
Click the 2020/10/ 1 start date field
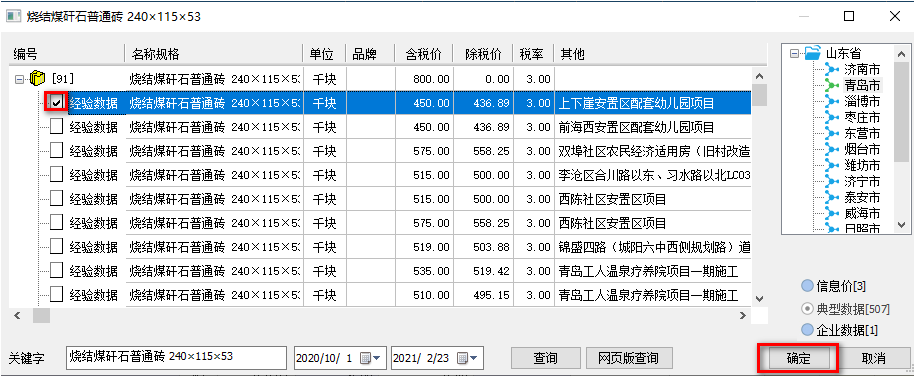click(x=339, y=358)
